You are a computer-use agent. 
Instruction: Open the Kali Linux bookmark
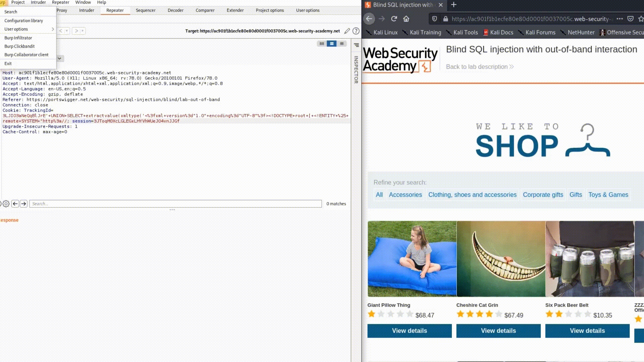tap(382, 33)
